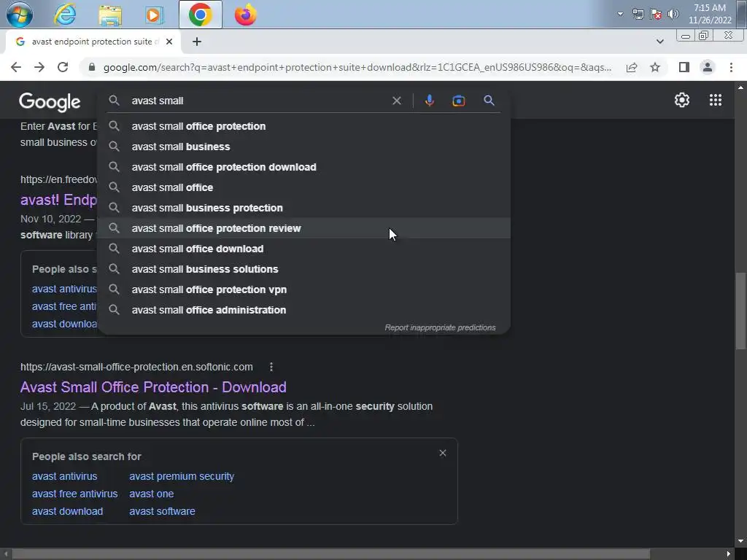Viewport: 747px width, 560px height.
Task: Choose suggestion avast small office protection vpn
Action: 303,289
